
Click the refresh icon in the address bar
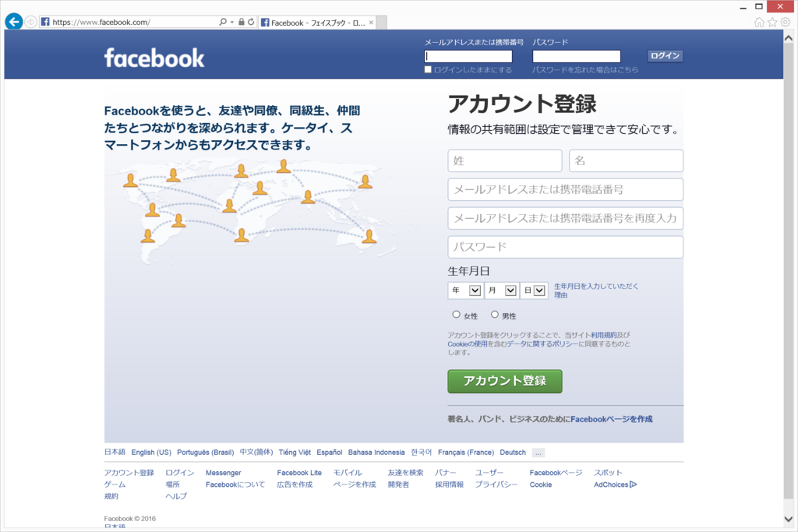click(x=251, y=22)
